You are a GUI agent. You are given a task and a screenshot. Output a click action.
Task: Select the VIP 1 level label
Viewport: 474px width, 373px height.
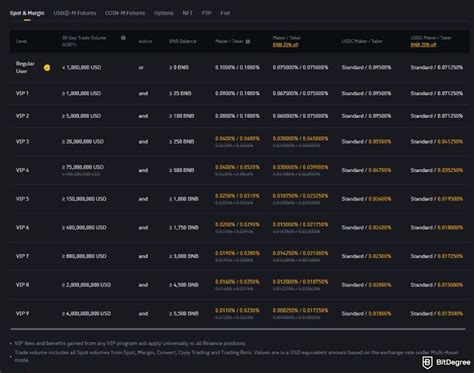click(22, 93)
